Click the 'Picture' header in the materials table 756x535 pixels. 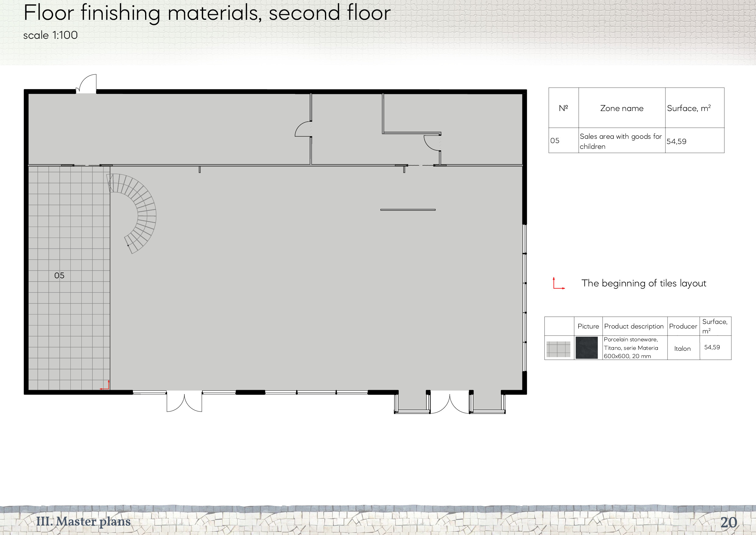(x=588, y=326)
